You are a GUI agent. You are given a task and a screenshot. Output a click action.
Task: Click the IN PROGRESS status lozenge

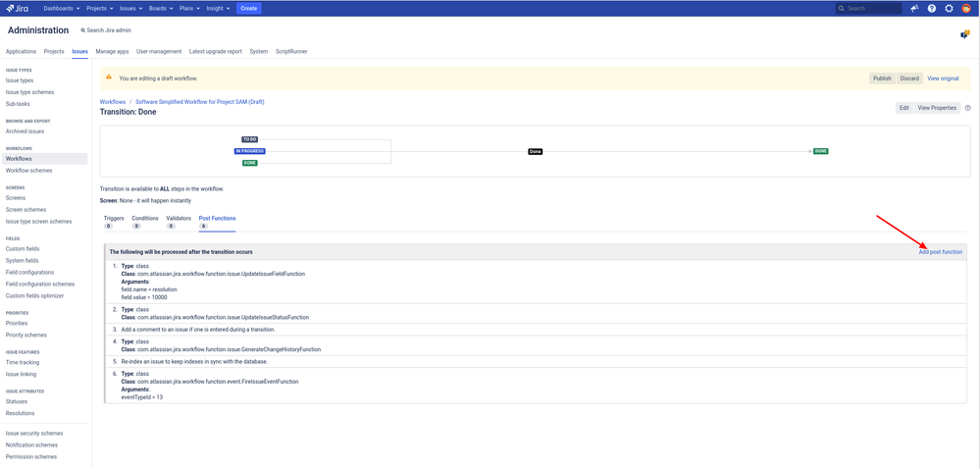(249, 151)
